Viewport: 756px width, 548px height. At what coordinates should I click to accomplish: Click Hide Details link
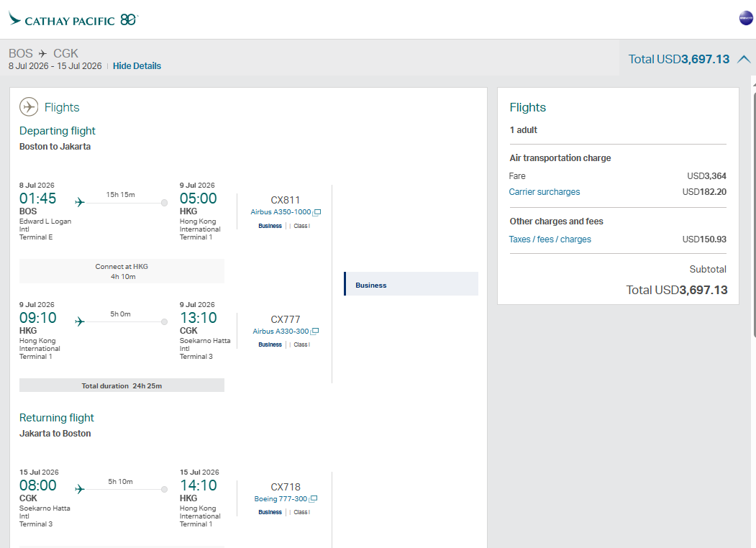[x=137, y=66]
